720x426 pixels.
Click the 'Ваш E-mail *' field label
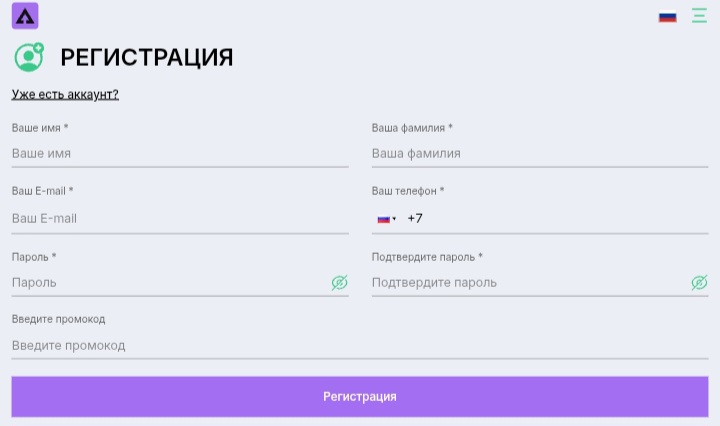tap(43, 191)
